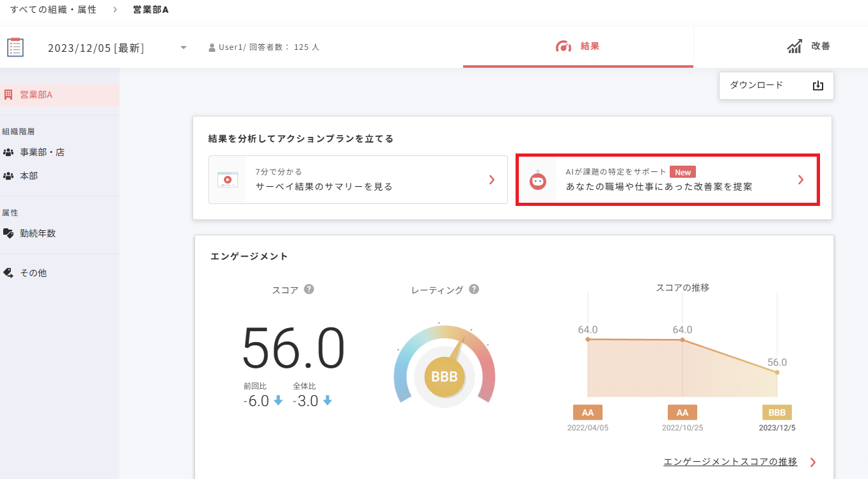Image resolution: width=868 pixels, height=479 pixels.
Task: Click すべての組織・属性 breadcrumb link
Action: pyautogui.click(x=53, y=10)
